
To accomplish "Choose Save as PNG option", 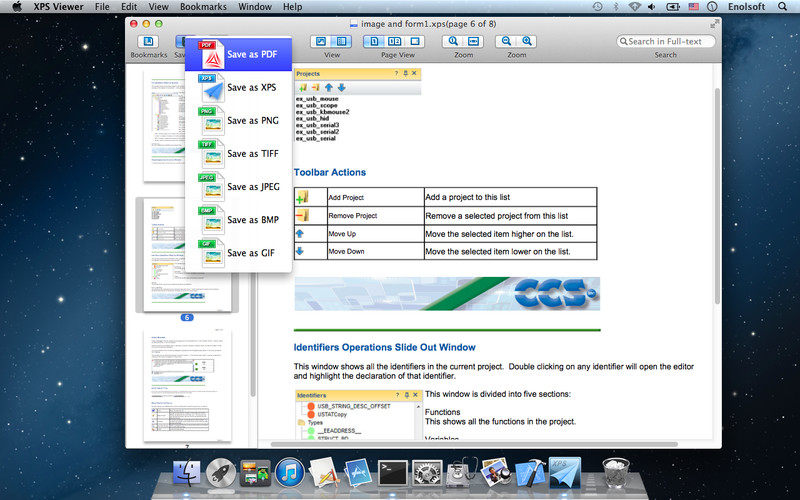I will tap(238, 120).
